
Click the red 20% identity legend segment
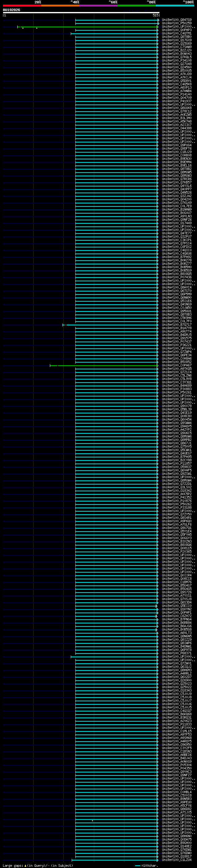[22, 6]
